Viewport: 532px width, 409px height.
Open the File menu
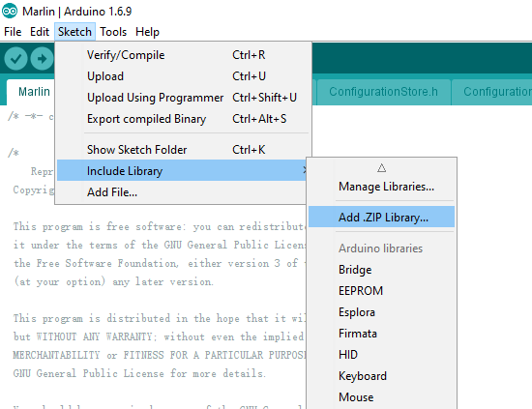click(13, 32)
